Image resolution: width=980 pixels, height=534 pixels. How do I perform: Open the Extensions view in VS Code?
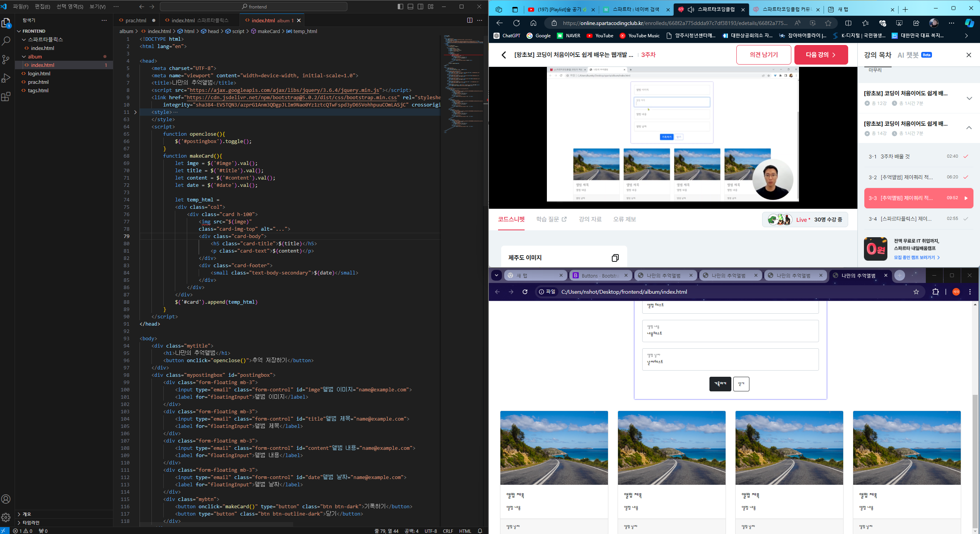(6, 96)
